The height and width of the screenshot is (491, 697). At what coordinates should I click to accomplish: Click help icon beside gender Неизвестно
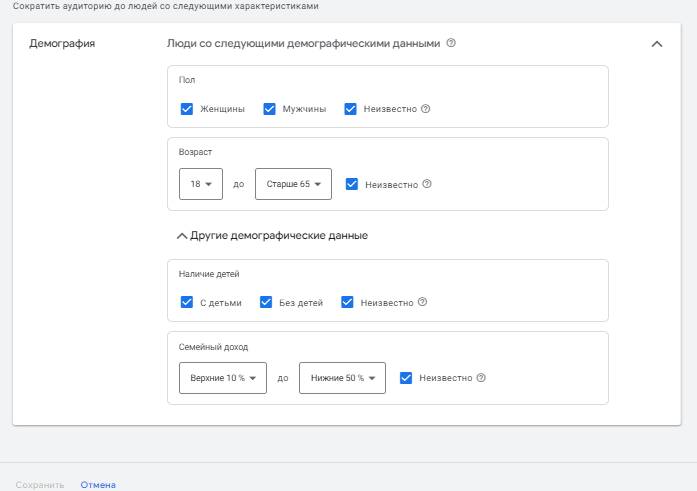tap(425, 109)
